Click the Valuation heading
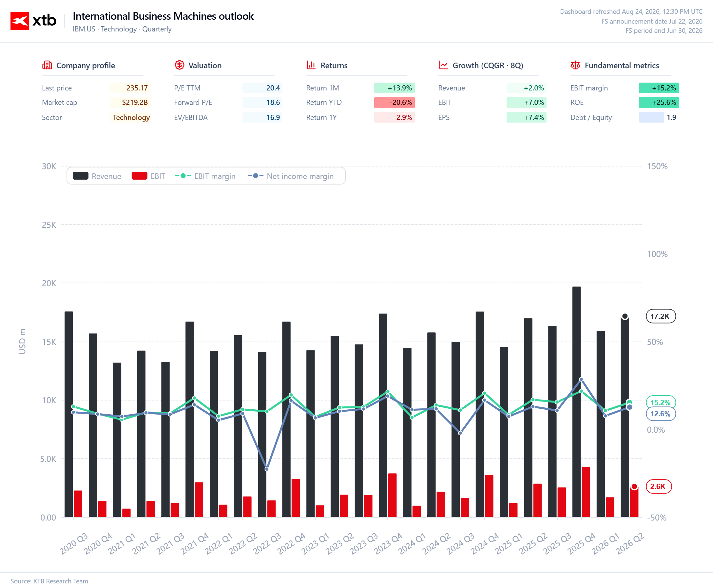Viewport: 713px width, 588px height. pos(205,65)
